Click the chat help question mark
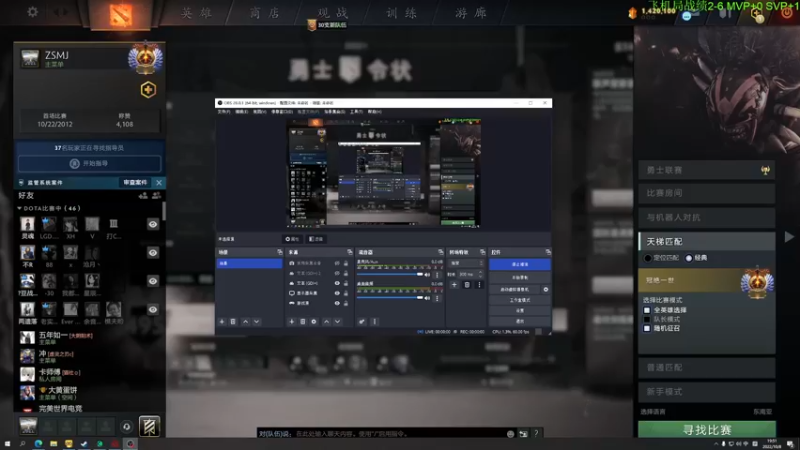Screen dimensions: 800x450 click(536, 434)
